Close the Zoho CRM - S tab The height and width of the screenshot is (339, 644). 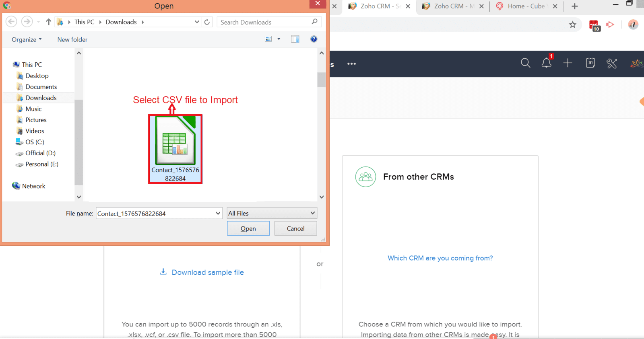[408, 6]
